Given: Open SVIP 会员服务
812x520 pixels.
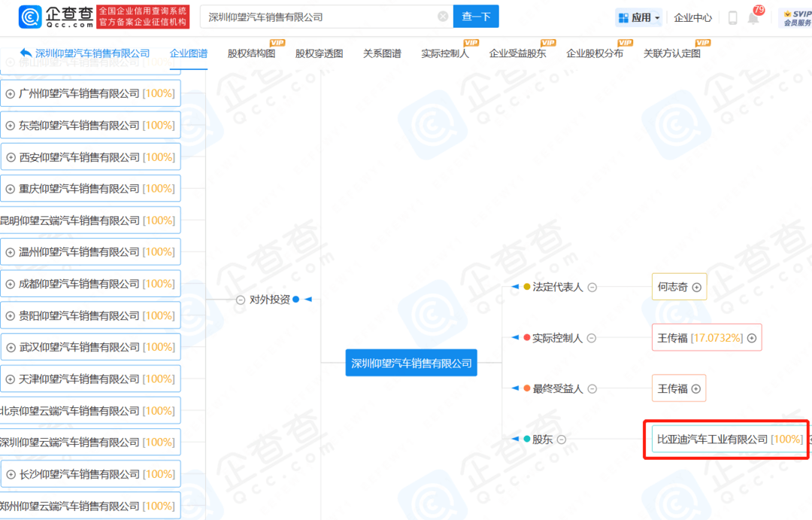Looking at the screenshot, I should click(x=796, y=17).
